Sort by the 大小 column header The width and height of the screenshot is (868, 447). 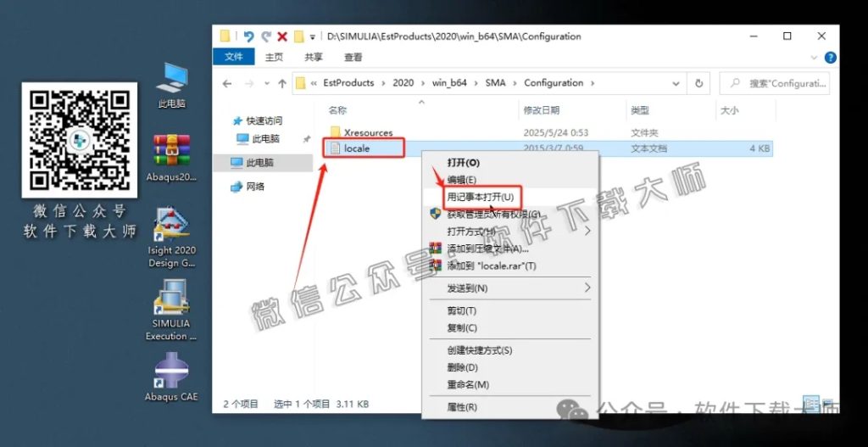point(729,110)
